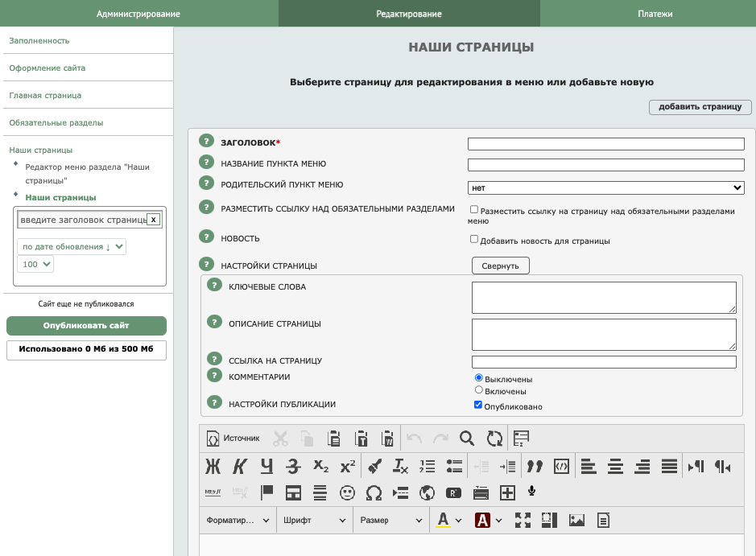Click the Create Div container icon
Screen dimensions: 756x556
pos(562,466)
